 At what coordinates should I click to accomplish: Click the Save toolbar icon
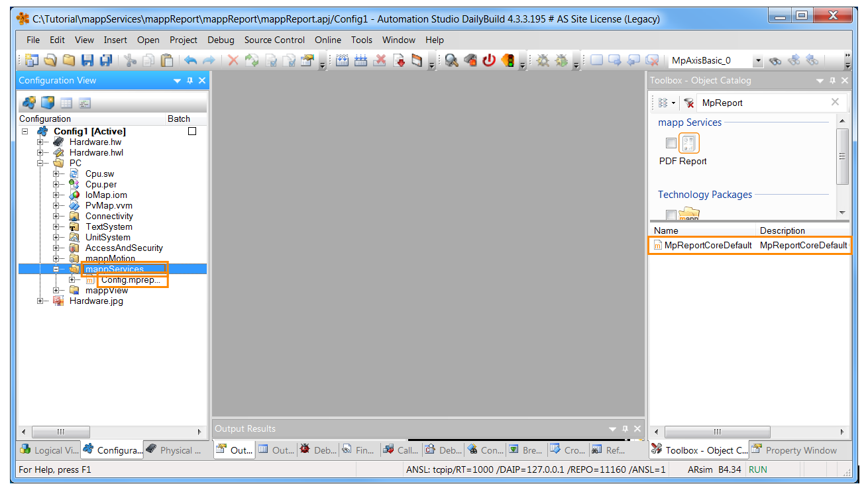(x=87, y=60)
